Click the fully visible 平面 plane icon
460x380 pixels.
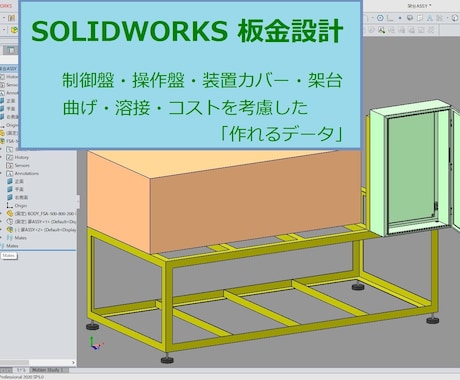[x=10, y=189]
